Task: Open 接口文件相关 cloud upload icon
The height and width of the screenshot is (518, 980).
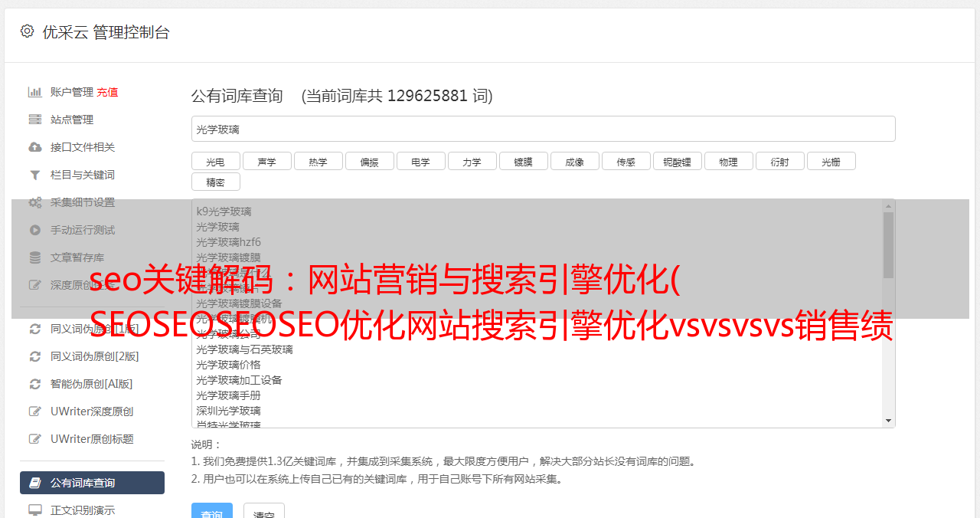Action: coord(35,147)
